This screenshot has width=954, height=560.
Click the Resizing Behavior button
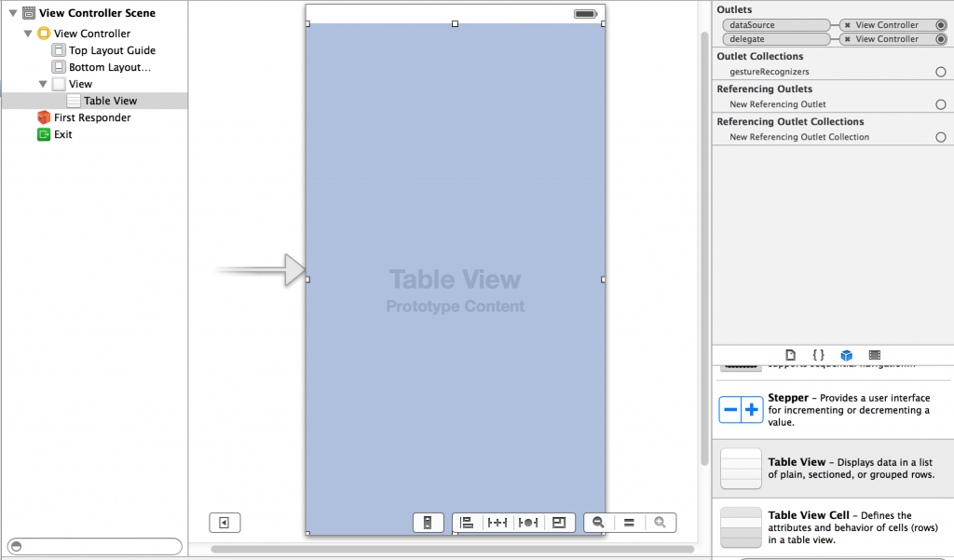click(559, 523)
